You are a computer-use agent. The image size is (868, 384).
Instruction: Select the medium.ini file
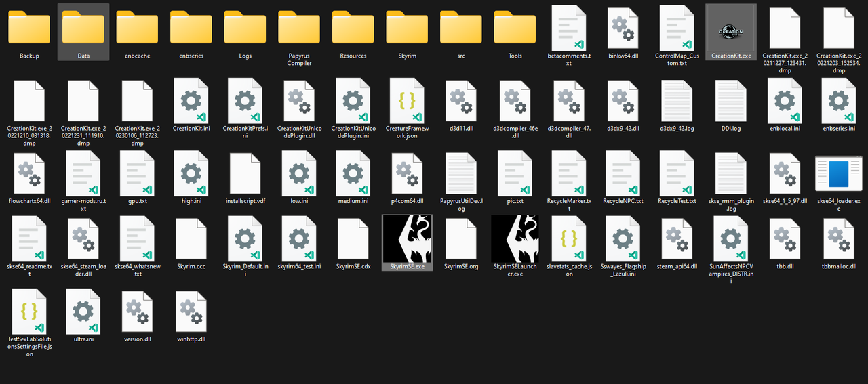(x=353, y=173)
